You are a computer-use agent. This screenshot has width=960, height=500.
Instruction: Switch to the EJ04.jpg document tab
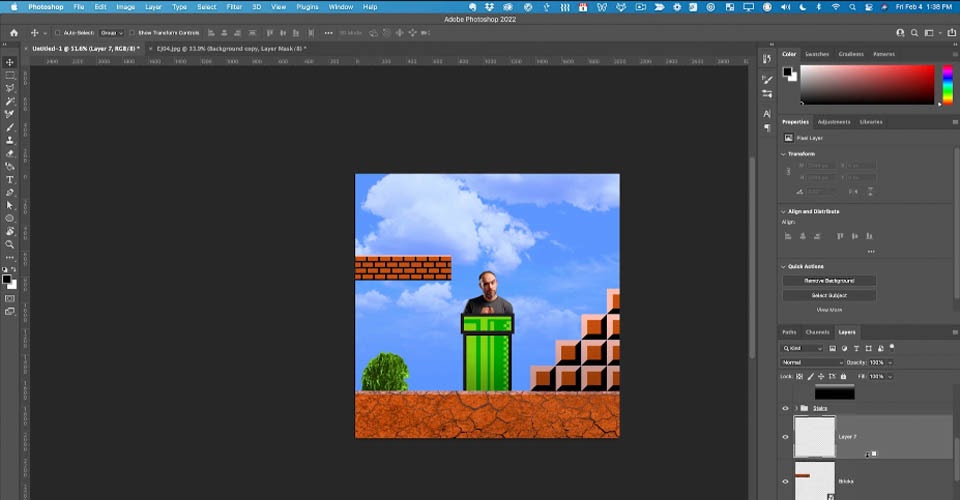pos(231,48)
